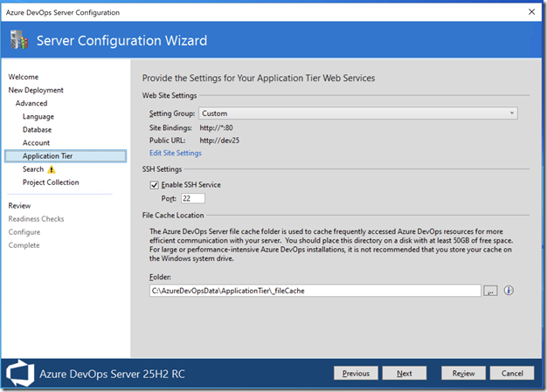
Task: Go to the Welcome page
Action: tap(24, 77)
